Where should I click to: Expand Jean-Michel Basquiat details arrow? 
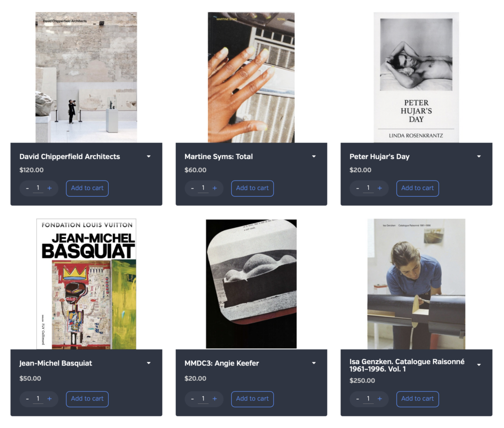(x=149, y=363)
